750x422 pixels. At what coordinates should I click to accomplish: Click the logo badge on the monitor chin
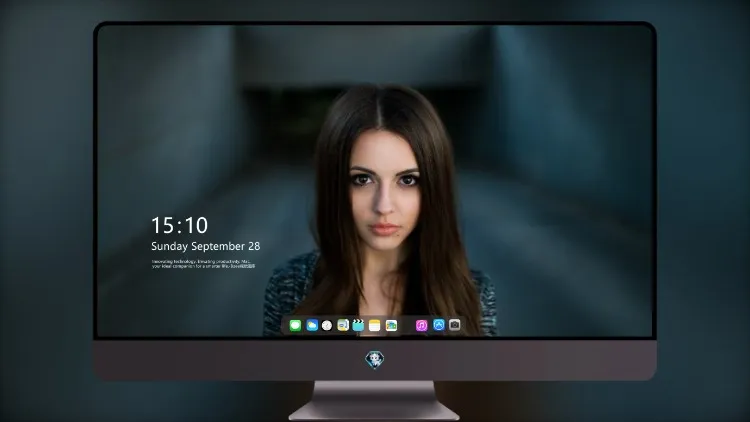click(375, 360)
